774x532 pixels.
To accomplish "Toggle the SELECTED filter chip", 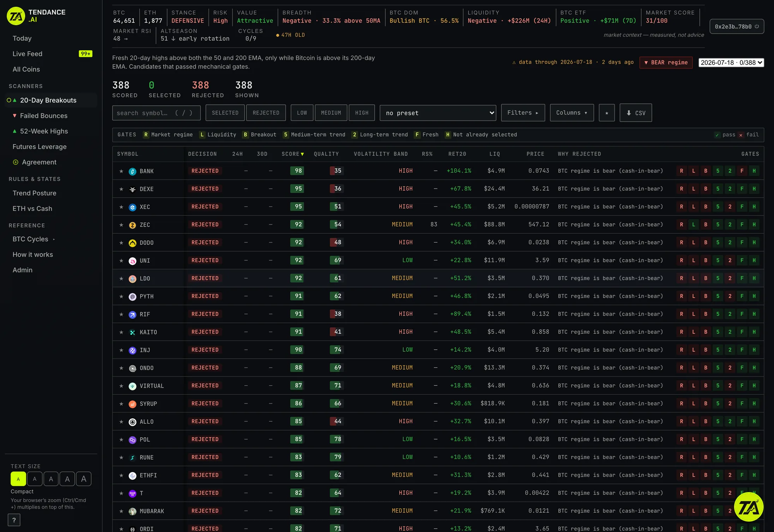I will (x=225, y=113).
